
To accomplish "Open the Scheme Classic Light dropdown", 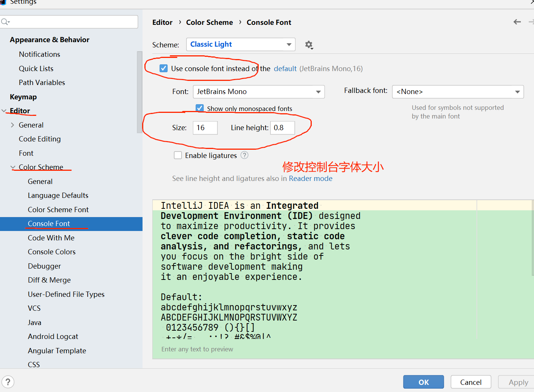I will tap(241, 44).
